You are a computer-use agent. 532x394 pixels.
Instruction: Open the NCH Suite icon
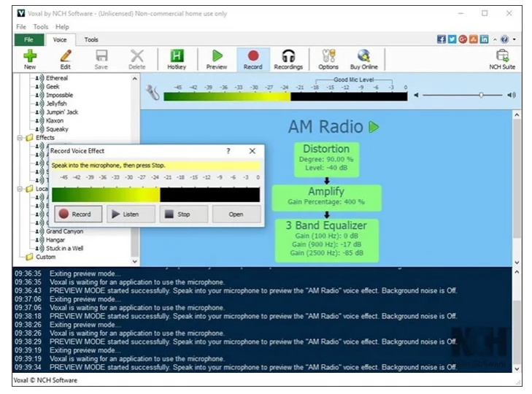502,56
